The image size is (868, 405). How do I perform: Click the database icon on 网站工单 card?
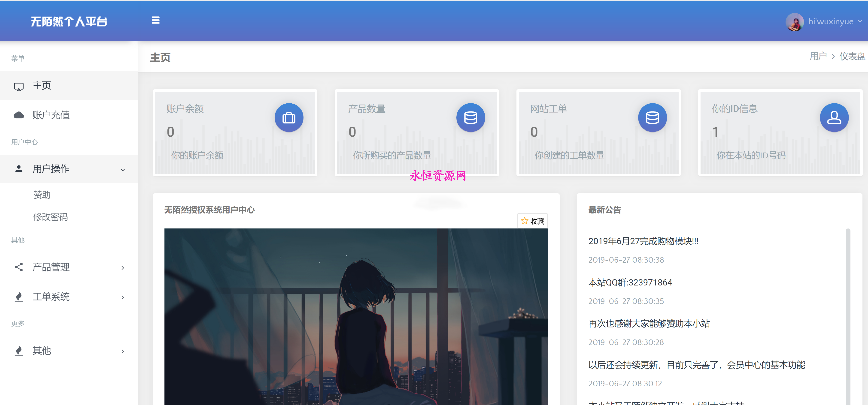click(652, 117)
